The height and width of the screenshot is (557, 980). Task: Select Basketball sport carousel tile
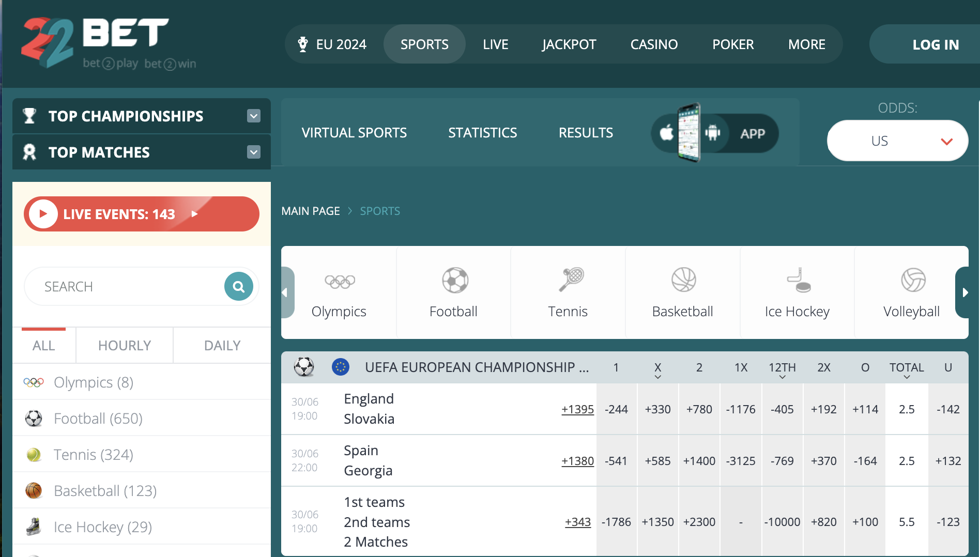(683, 292)
